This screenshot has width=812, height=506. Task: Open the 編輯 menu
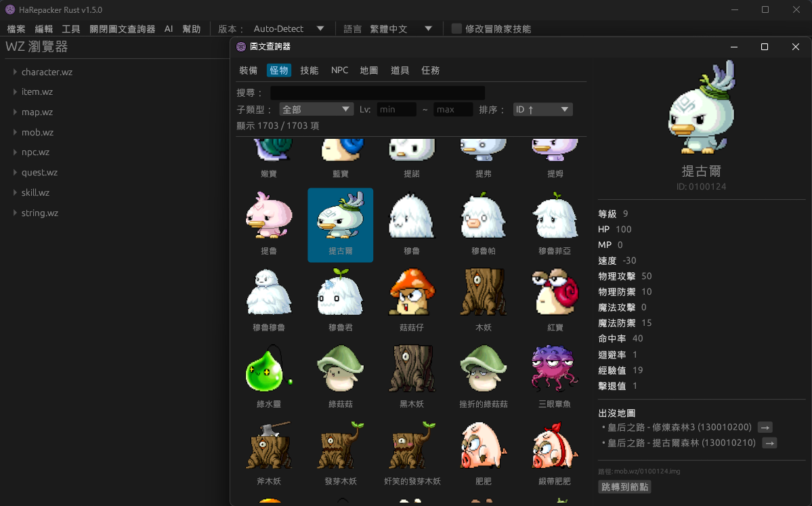[x=43, y=29]
